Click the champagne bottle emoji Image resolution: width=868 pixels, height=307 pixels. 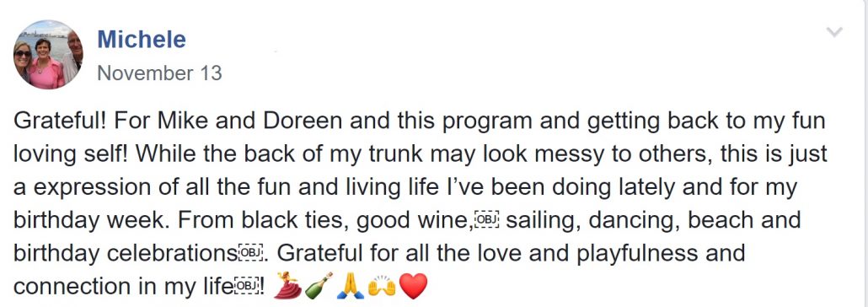[319, 285]
